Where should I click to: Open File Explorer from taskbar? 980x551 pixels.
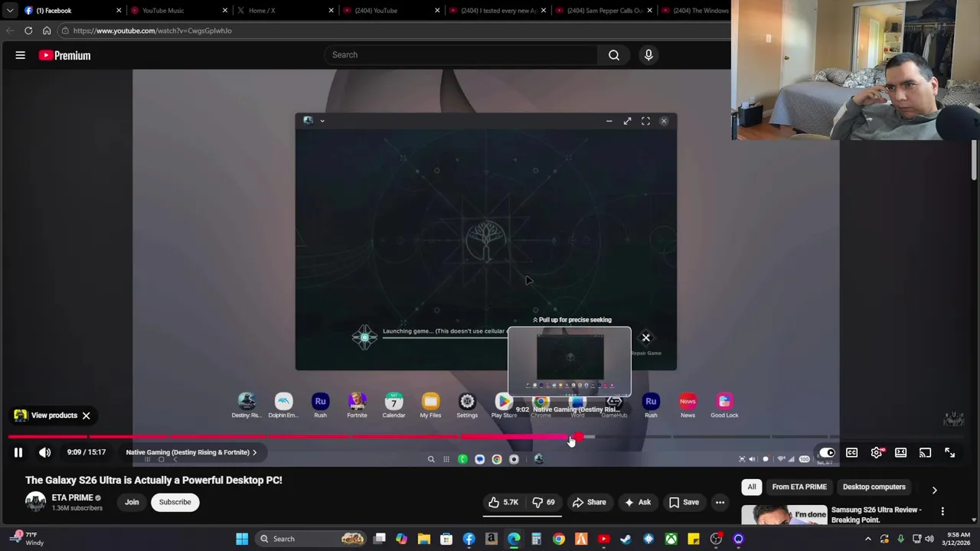pyautogui.click(x=424, y=539)
